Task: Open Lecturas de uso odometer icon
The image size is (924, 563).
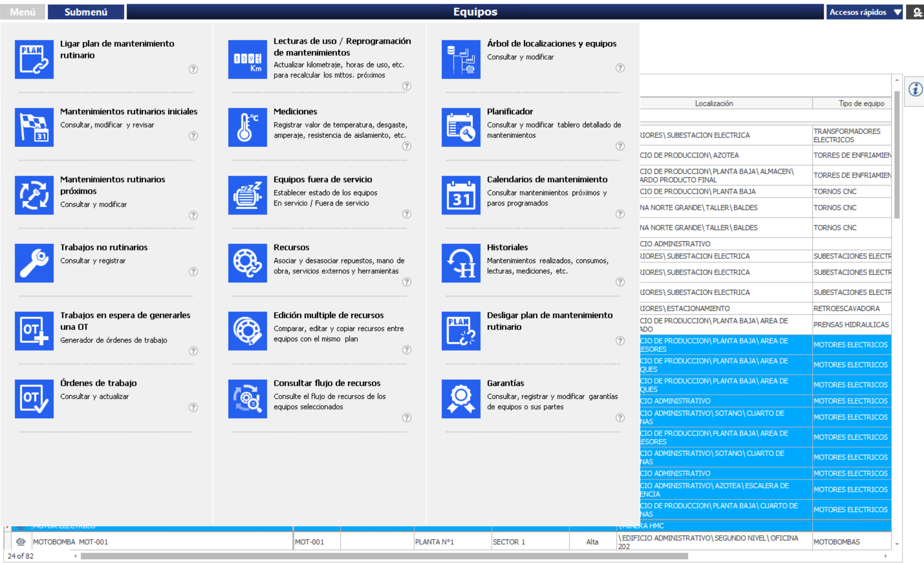Action: (x=247, y=59)
